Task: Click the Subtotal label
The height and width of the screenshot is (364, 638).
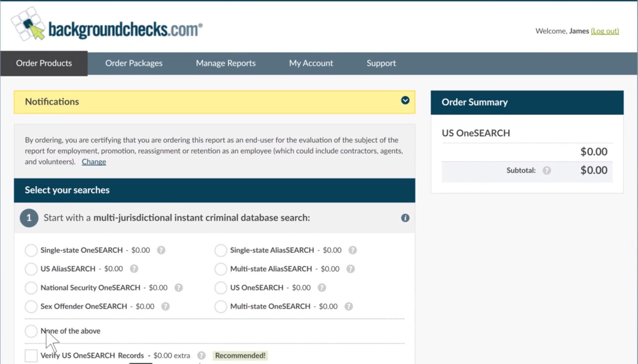Action: point(521,170)
